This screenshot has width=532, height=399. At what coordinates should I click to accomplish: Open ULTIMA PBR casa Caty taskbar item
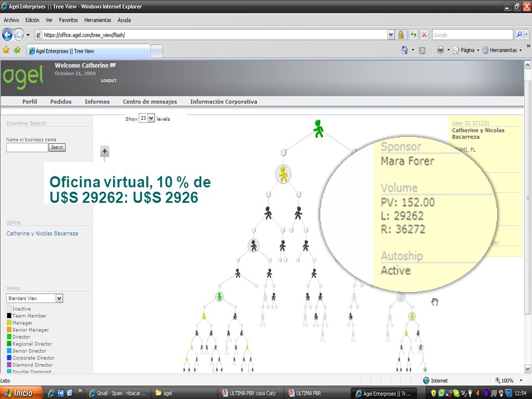(249, 393)
